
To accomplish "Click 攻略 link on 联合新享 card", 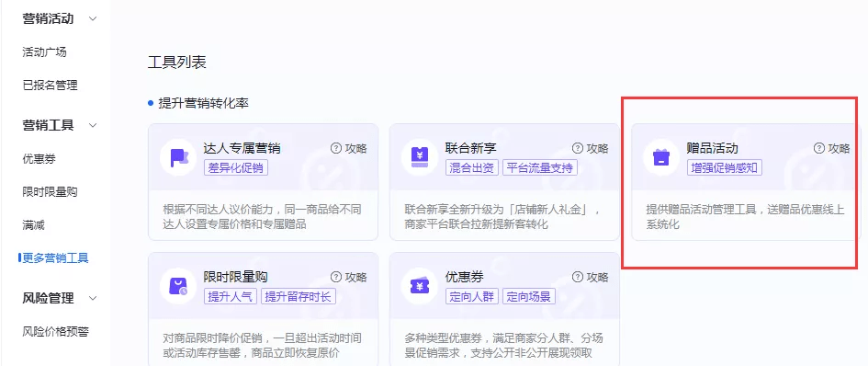I will 597,148.
